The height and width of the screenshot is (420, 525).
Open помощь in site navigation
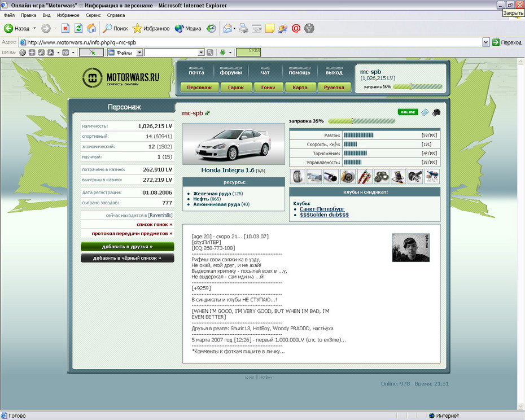click(299, 72)
